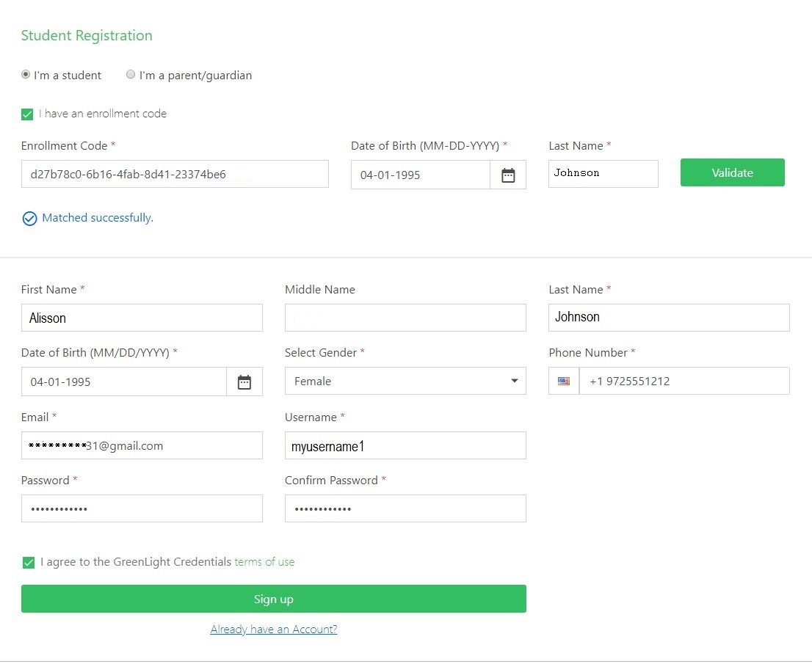Focus the Confirm Password field
This screenshot has width=812, height=664.
coord(405,508)
